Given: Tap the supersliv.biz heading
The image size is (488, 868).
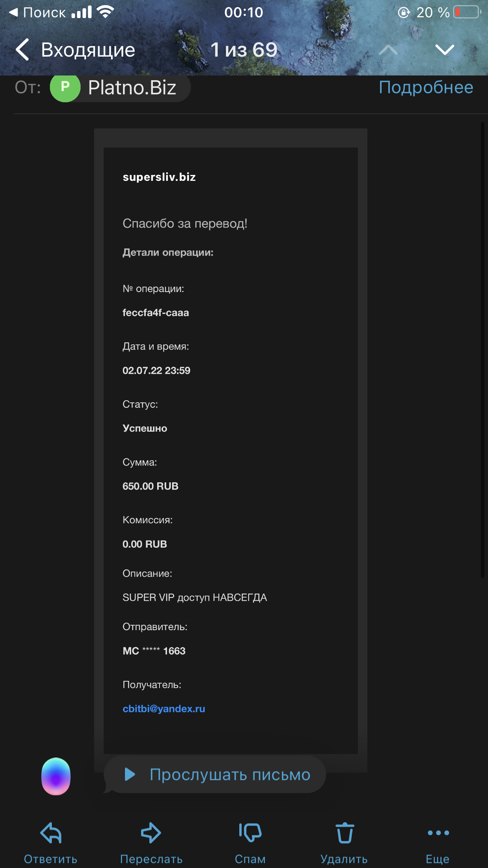Looking at the screenshot, I should [159, 177].
